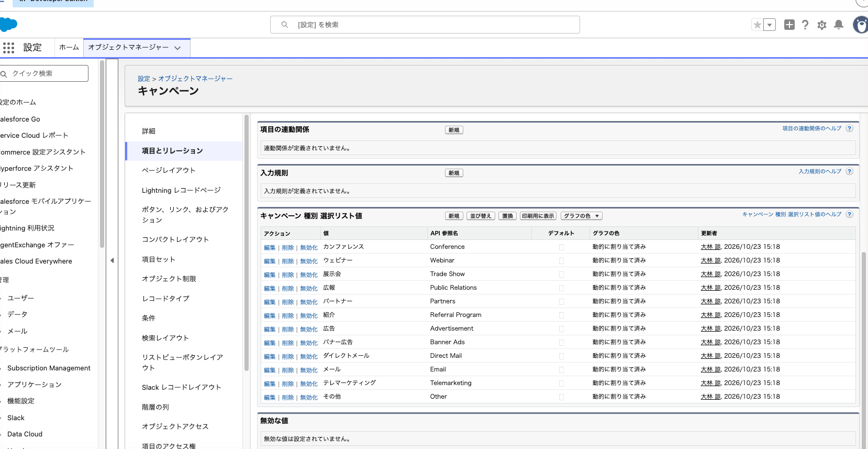The height and width of the screenshot is (449, 868).
Task: Open the help question mark in the header
Action: point(805,25)
